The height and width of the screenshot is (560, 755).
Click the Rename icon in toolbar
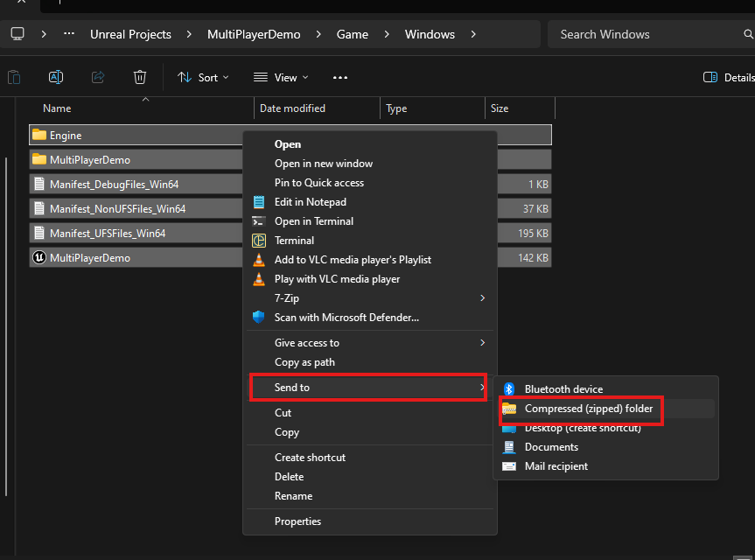(56, 77)
